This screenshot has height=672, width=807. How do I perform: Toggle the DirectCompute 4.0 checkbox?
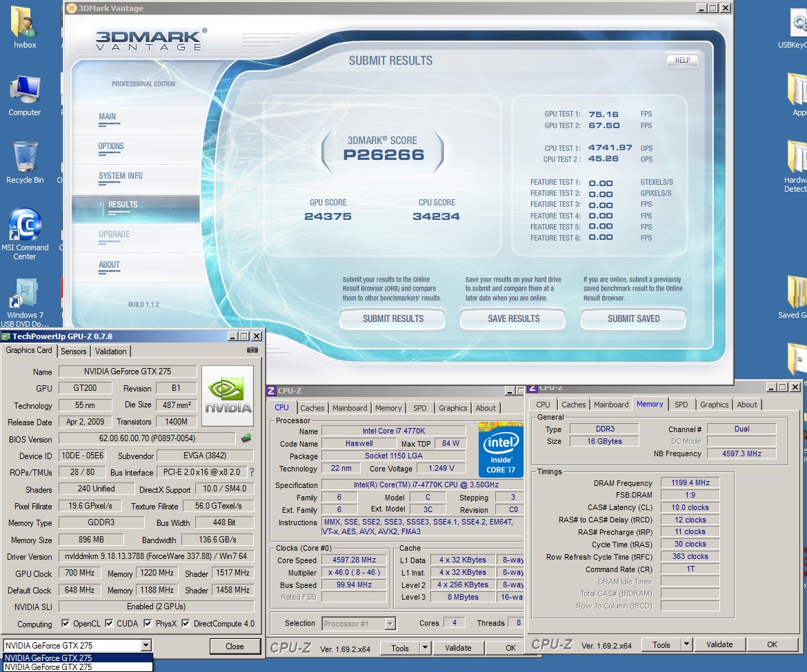point(186,623)
